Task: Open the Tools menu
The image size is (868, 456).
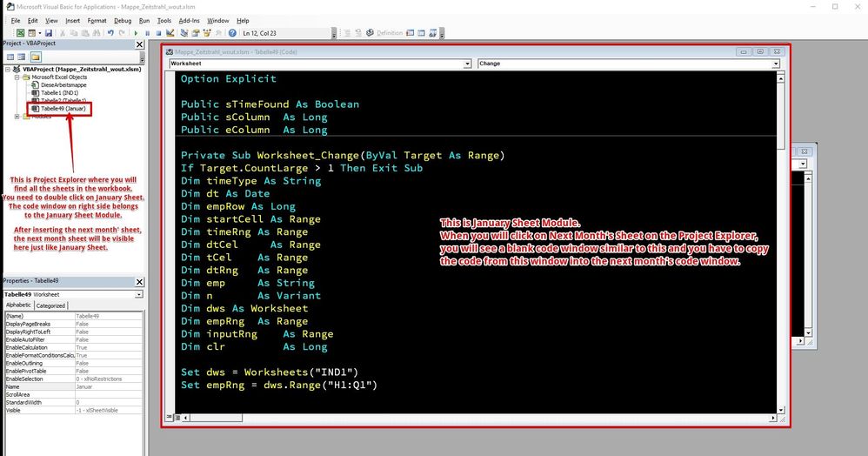Action: click(x=164, y=21)
